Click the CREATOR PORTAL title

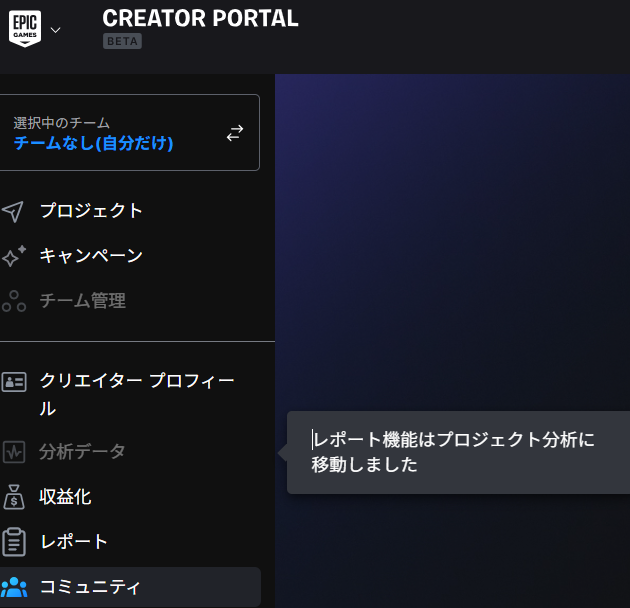pyautogui.click(x=200, y=18)
